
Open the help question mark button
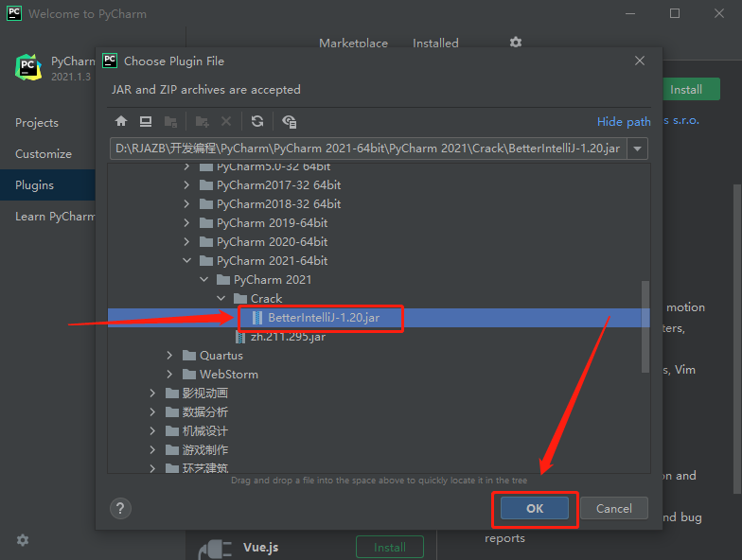[121, 509]
